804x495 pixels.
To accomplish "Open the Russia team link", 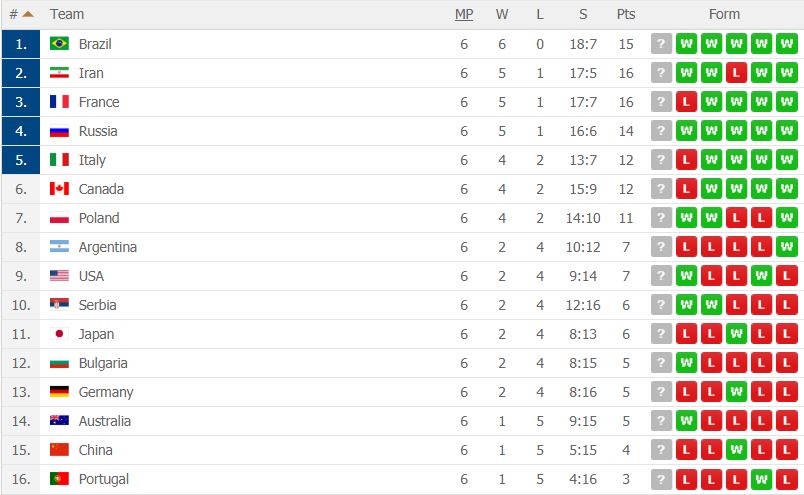I will coord(98,131).
